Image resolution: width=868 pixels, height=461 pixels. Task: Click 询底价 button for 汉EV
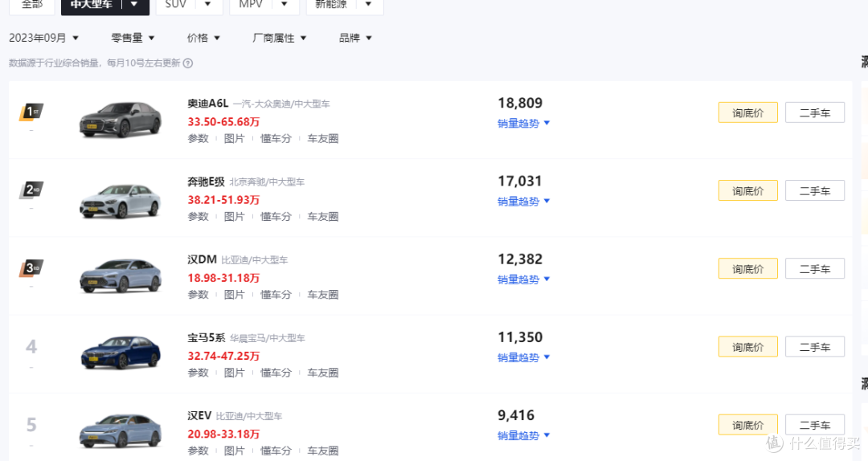pyautogui.click(x=748, y=425)
